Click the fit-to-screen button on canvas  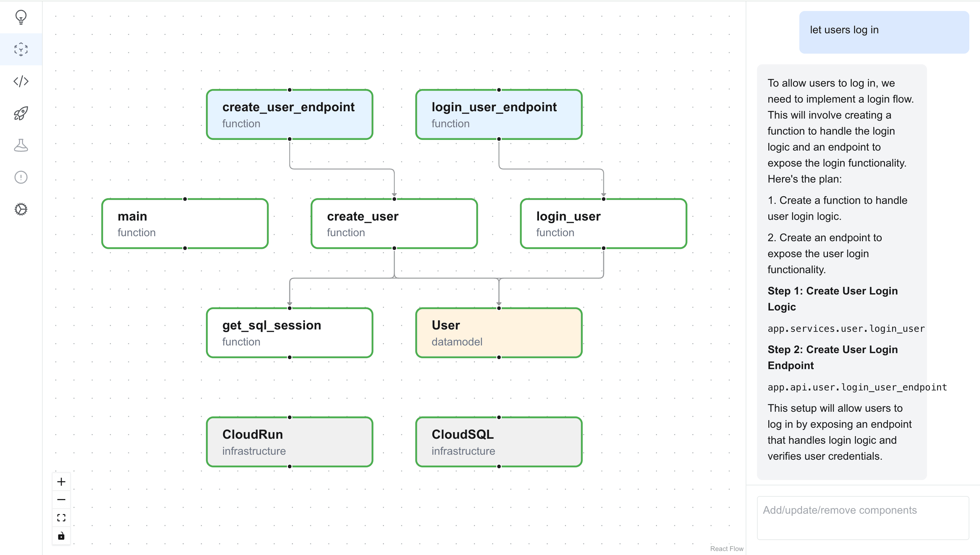tap(61, 518)
